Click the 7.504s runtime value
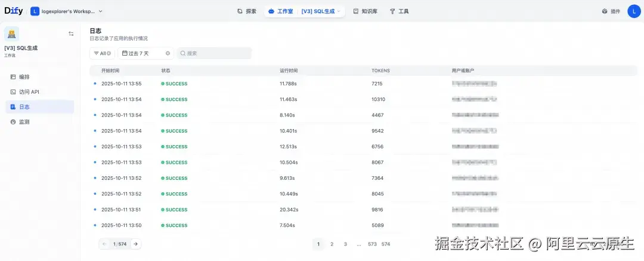 click(287, 225)
